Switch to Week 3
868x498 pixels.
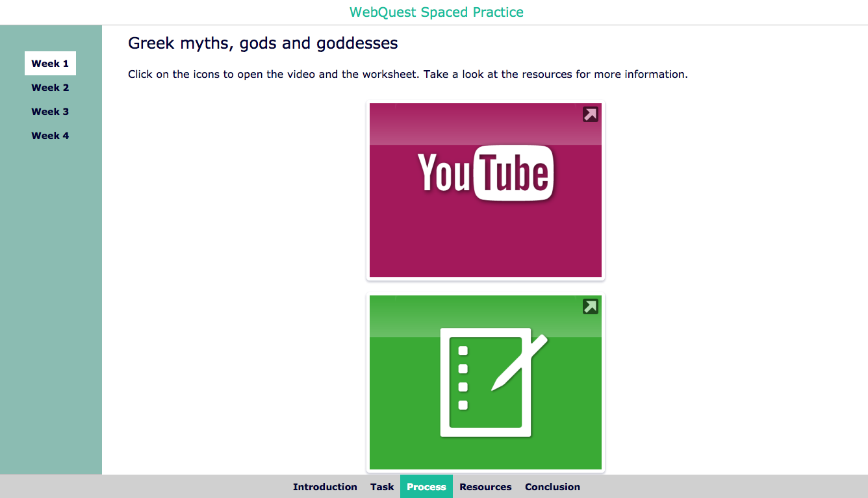point(50,112)
